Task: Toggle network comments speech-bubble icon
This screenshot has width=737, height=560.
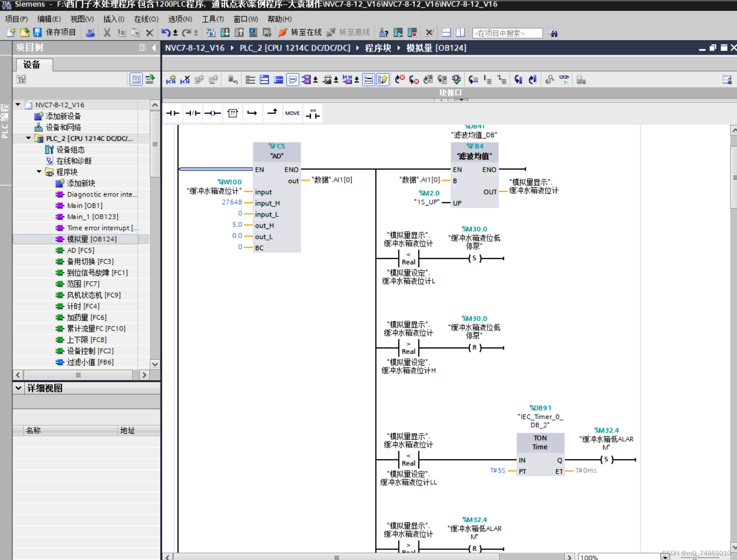Action: pyautogui.click(x=293, y=80)
